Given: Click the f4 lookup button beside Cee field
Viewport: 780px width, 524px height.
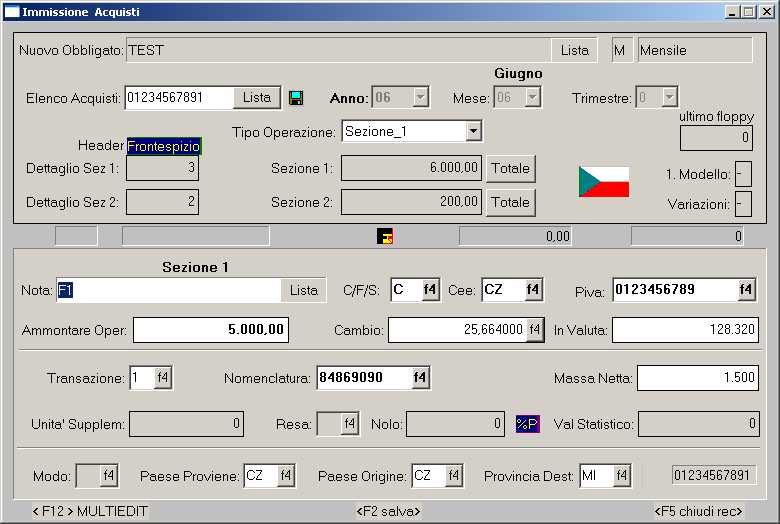Looking at the screenshot, I should [533, 290].
